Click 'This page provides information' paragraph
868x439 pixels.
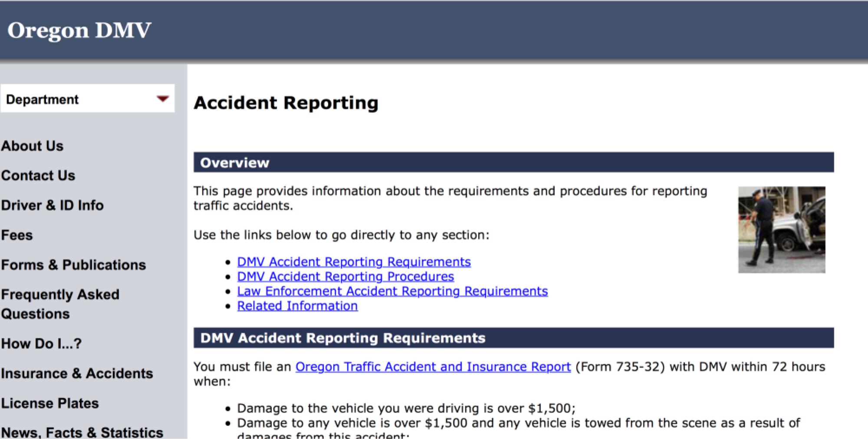click(450, 198)
